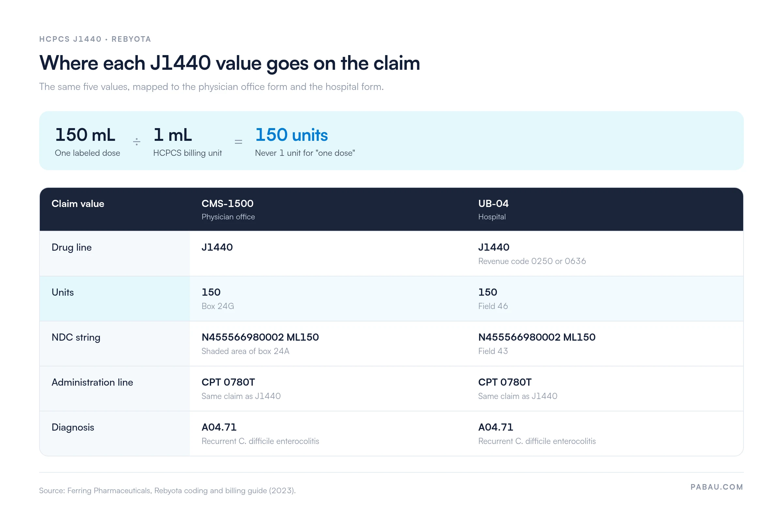783x532 pixels.
Task: Select 'A04.71' in the CMS-1500 column
Action: [x=219, y=427]
